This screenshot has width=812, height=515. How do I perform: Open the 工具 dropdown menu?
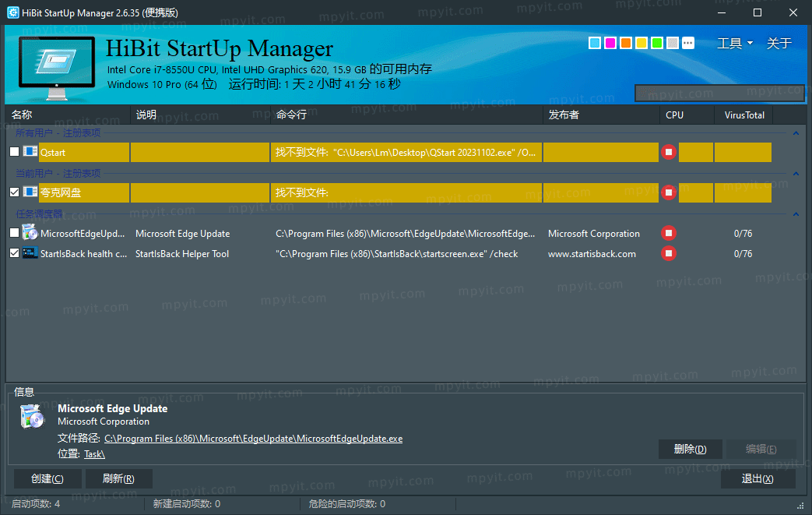734,43
